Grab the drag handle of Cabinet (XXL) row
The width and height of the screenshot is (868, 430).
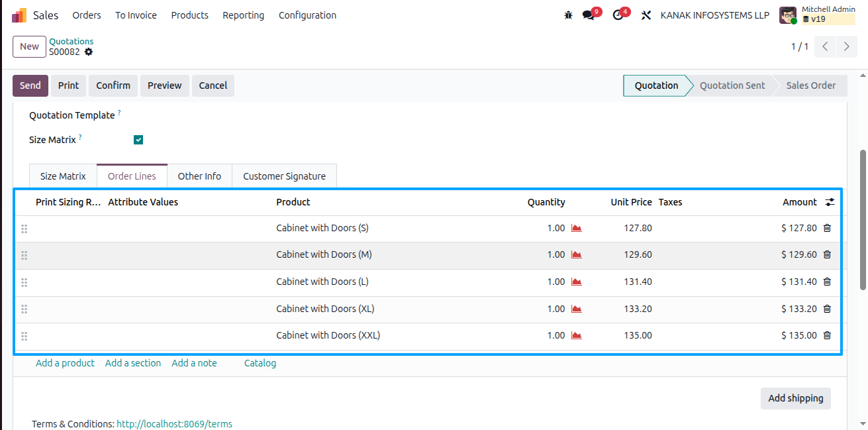click(x=24, y=336)
